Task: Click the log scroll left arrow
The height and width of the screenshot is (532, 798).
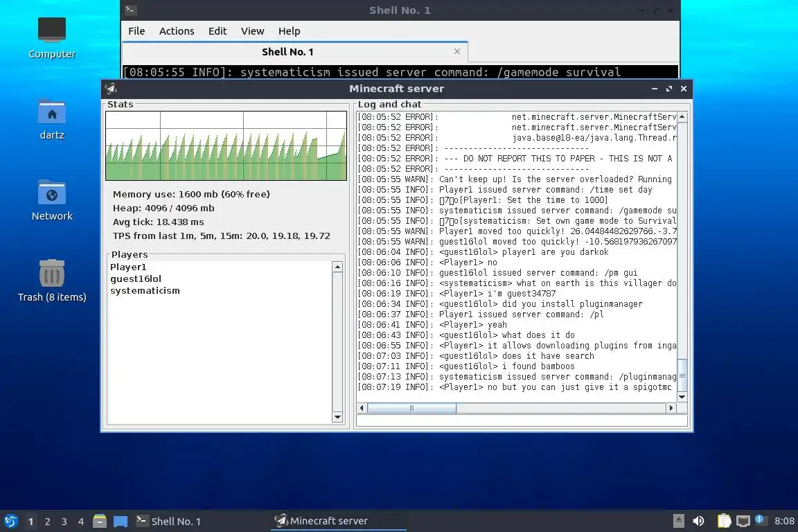Action: [x=362, y=408]
